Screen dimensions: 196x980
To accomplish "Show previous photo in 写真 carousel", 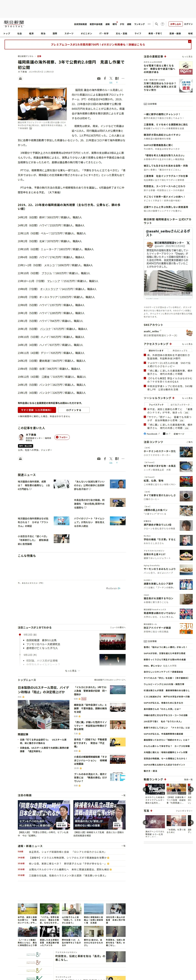I will click(145, 823).
